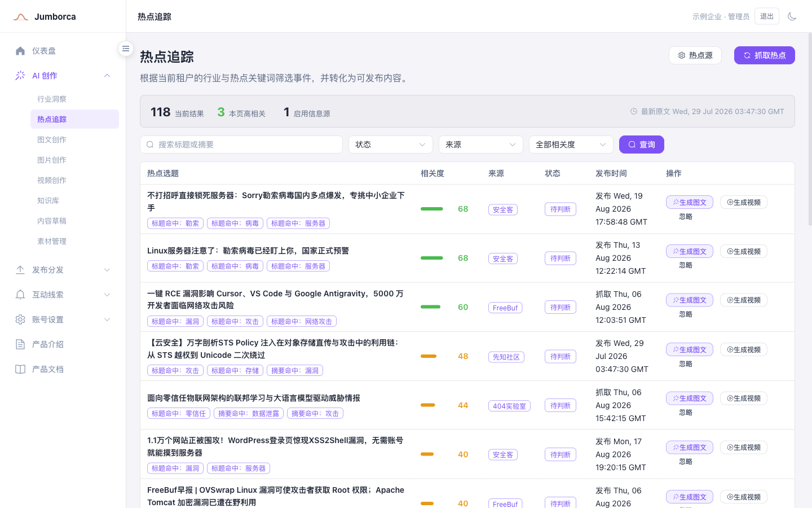
Task: Collapse the AI 创作 menu chevron
Action: [107, 76]
